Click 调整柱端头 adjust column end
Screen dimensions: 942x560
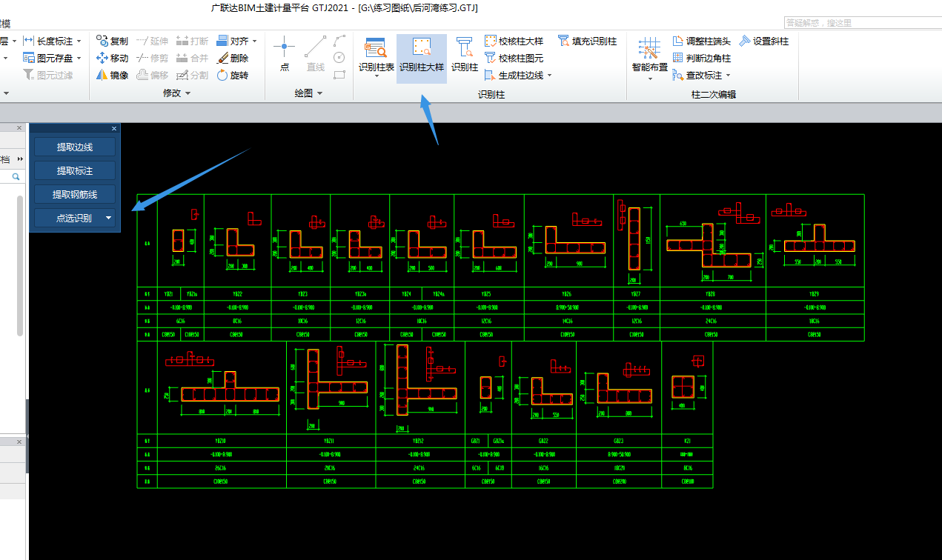[701, 41]
